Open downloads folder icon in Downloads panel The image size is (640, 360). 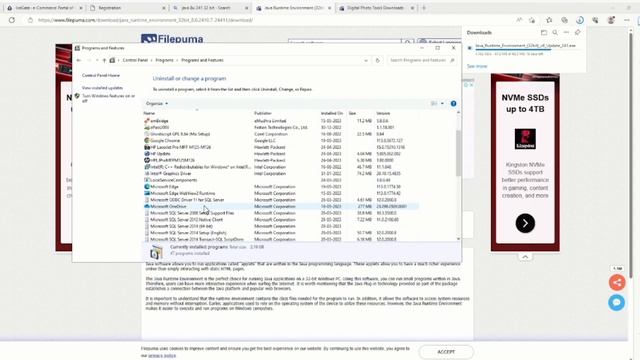(x=544, y=32)
